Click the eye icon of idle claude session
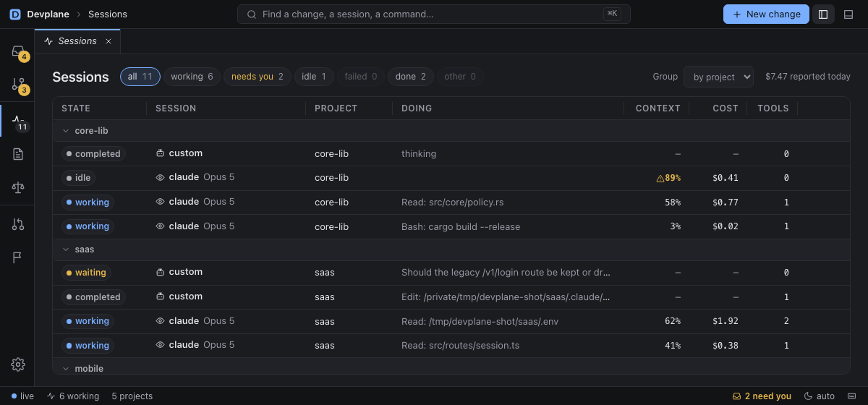 click(x=161, y=177)
